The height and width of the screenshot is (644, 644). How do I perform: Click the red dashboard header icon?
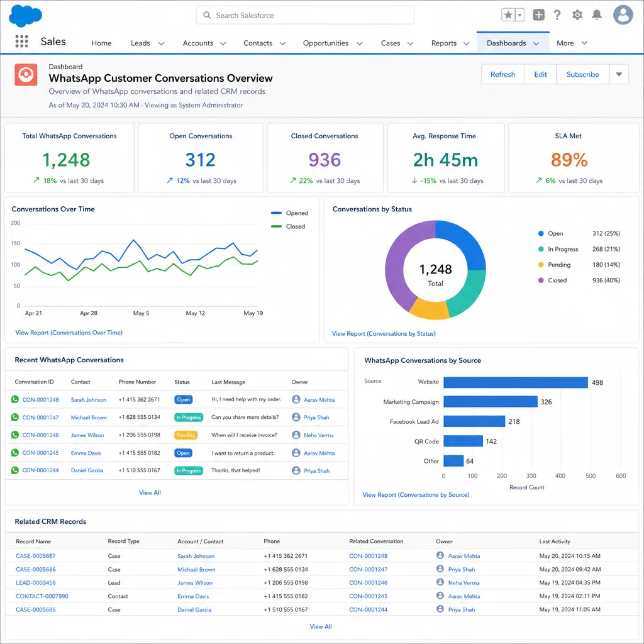click(26, 75)
